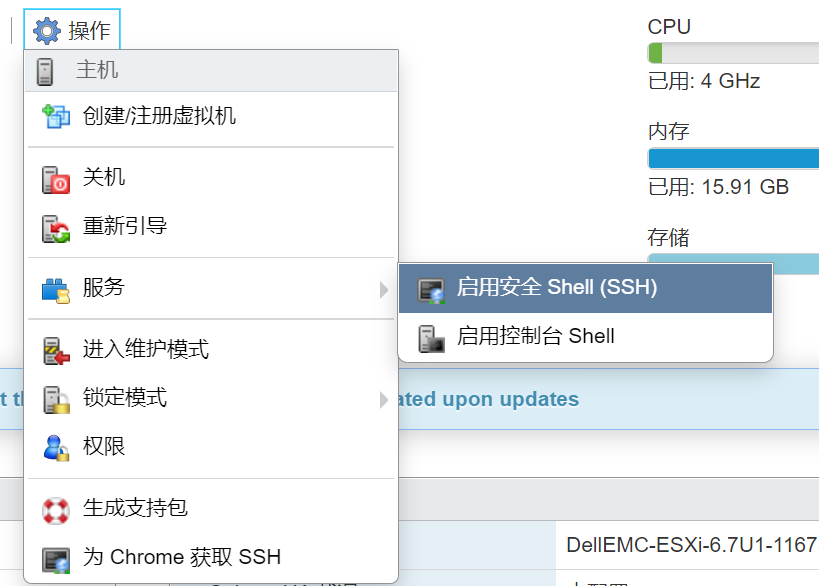Click the maintenance mode (进入维护模式) icon
Viewport: 819px width, 586px height.
pyautogui.click(x=56, y=350)
